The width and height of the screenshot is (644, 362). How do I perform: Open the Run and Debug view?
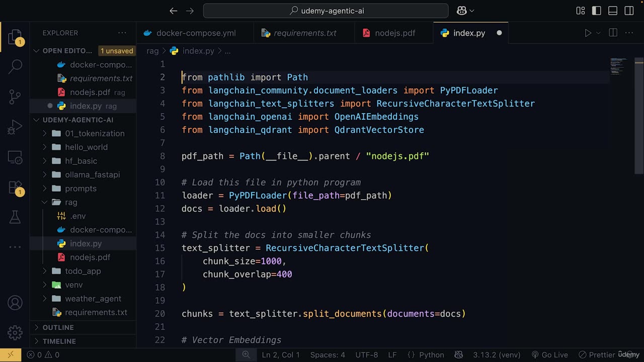15,126
